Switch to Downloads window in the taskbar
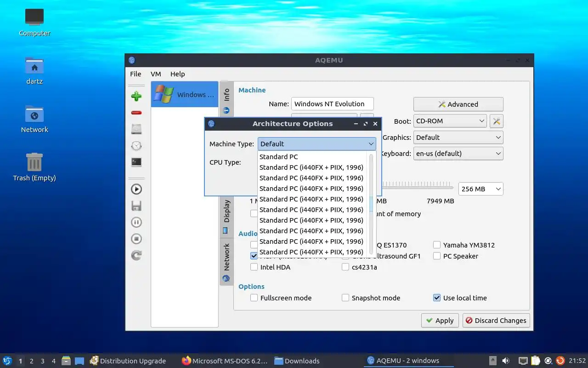The image size is (588, 368). (x=297, y=361)
